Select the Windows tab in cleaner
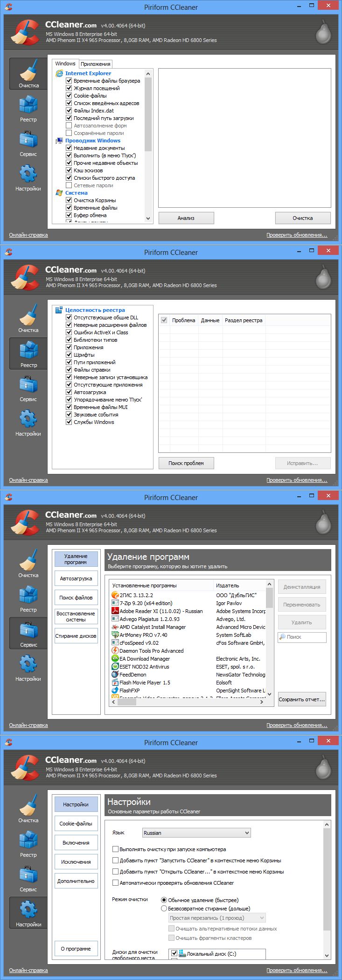This screenshot has height=980, width=342. coord(65,63)
